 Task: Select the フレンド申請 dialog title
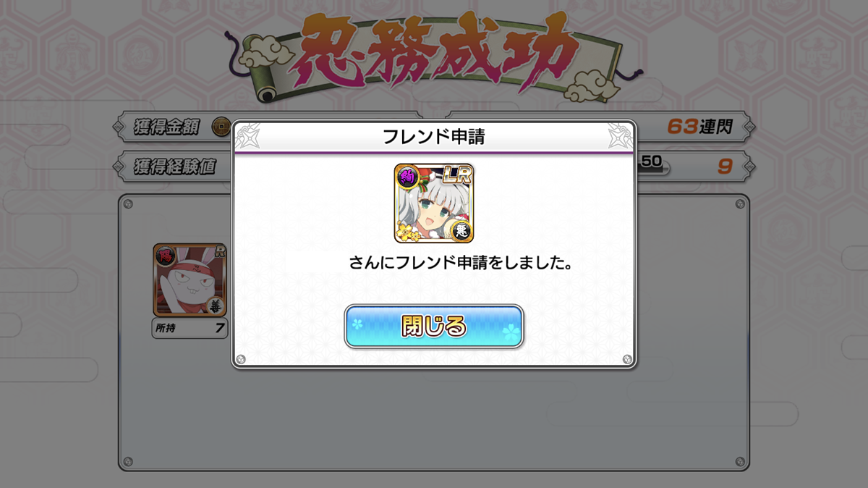click(x=433, y=137)
